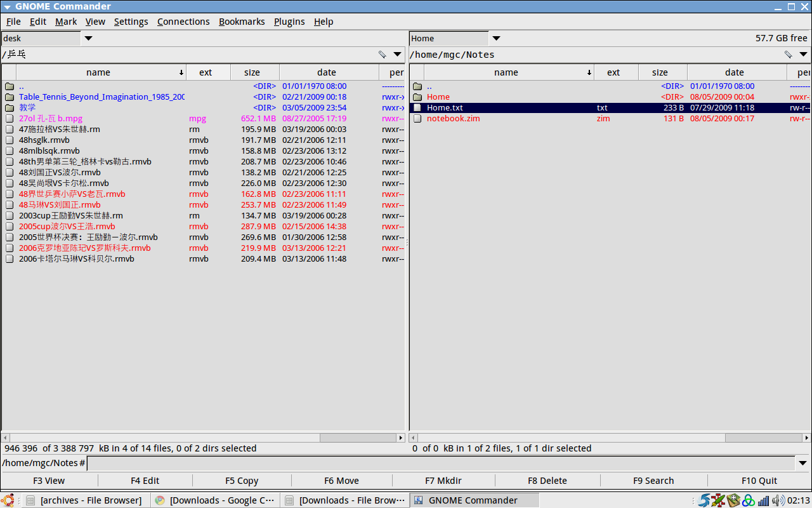Sort the left pane by the name column

[x=101, y=72]
